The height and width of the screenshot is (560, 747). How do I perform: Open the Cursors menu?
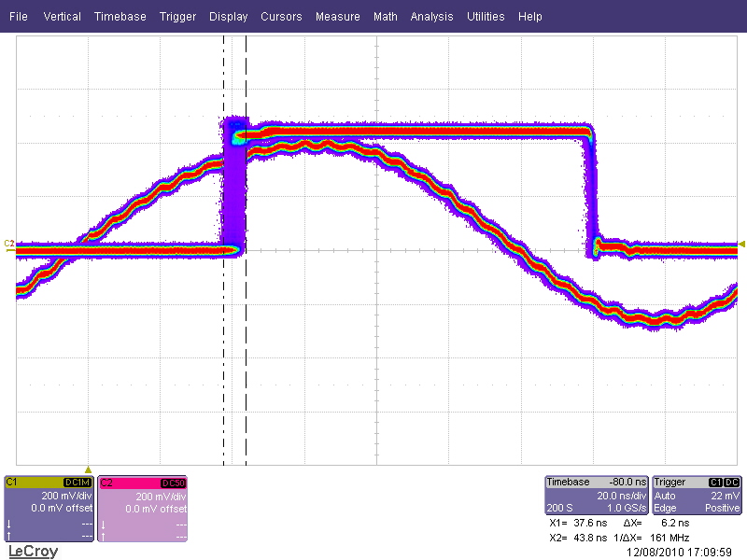281,17
